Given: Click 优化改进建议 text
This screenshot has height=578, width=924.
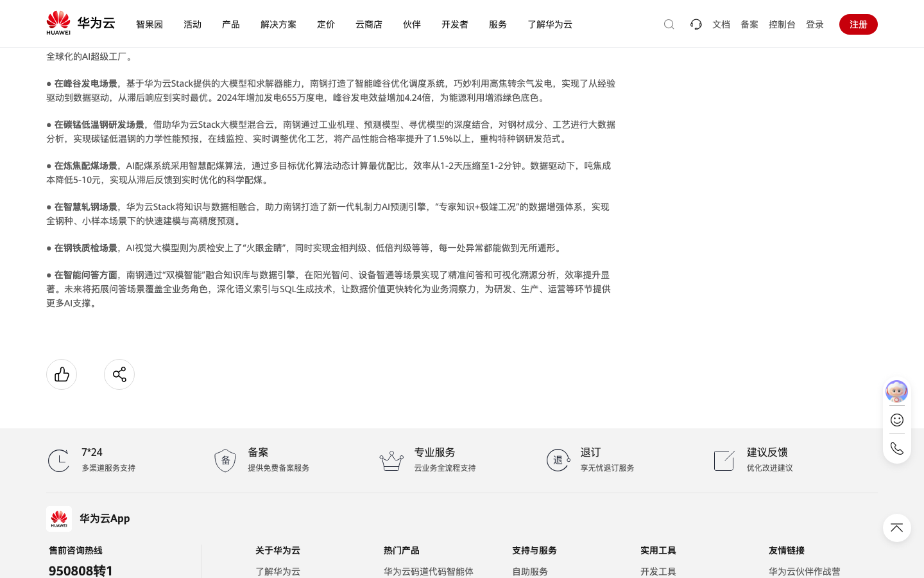Looking at the screenshot, I should click(x=769, y=468).
